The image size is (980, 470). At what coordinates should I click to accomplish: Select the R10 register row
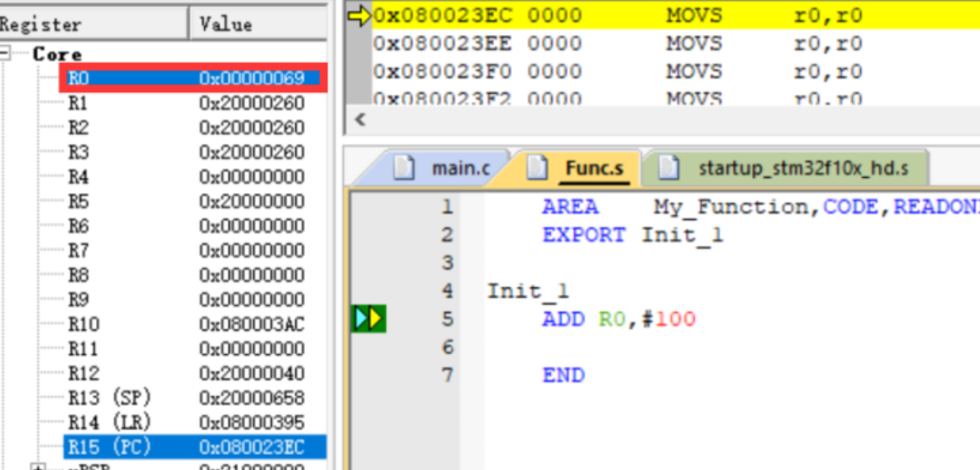pos(193,325)
